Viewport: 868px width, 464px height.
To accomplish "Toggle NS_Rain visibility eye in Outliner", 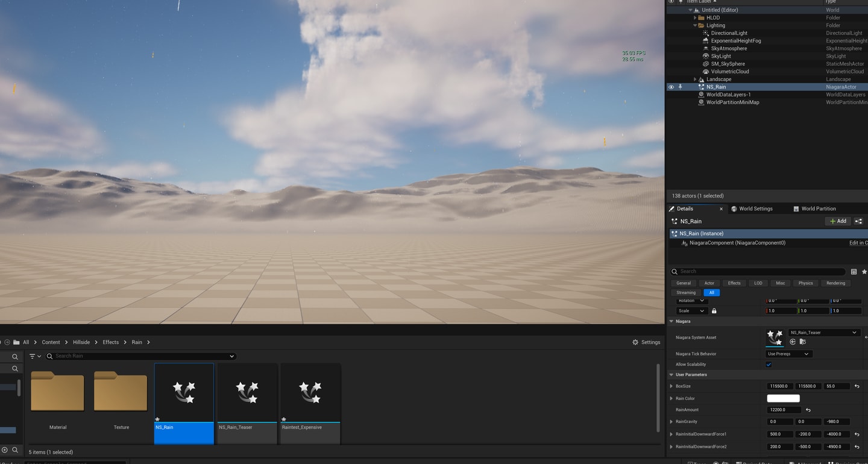I will click(671, 87).
